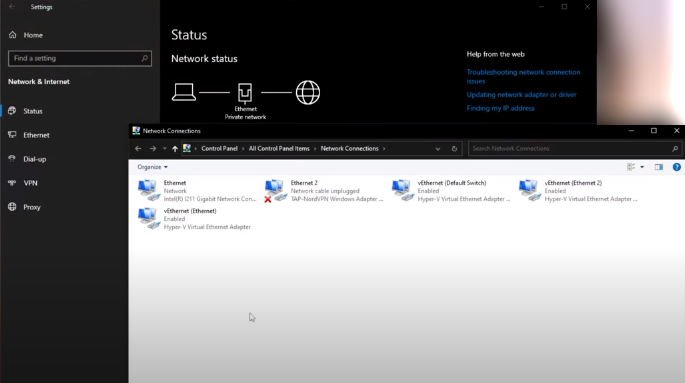
Task: Expand chevron after Network Connections breadcrumb
Action: (x=384, y=148)
